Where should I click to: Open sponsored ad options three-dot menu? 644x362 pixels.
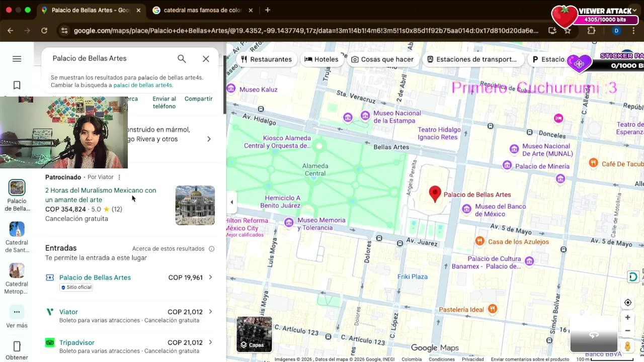119,177
